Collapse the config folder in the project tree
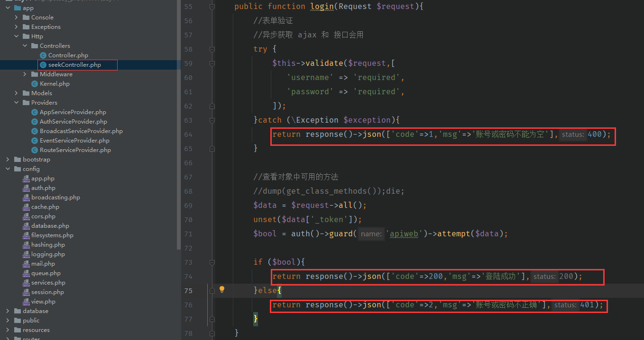This screenshot has height=340, width=644. click(x=8, y=169)
